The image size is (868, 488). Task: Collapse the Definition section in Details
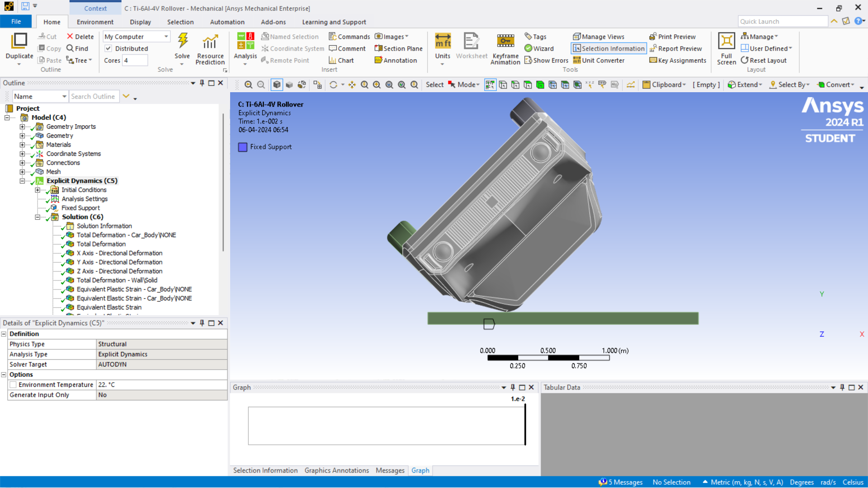(4, 334)
